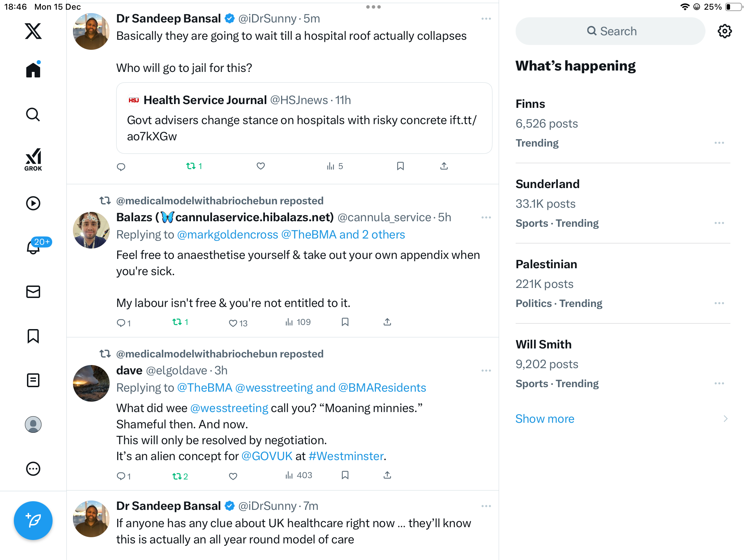Open the Lists icon in sidebar

[x=33, y=380]
